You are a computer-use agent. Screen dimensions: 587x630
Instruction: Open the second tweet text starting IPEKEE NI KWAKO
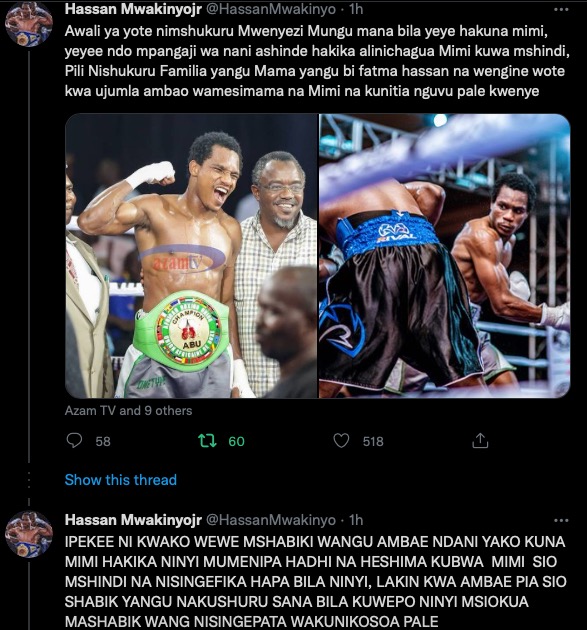(316, 581)
